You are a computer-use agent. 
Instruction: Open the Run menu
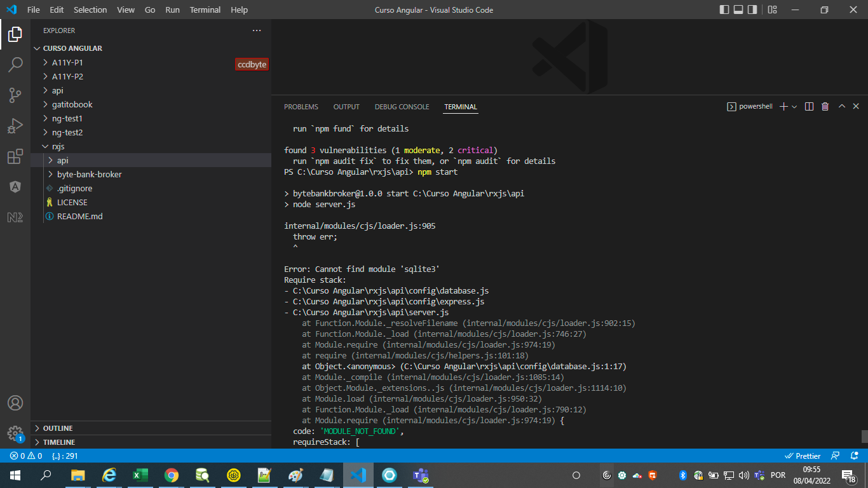172,10
